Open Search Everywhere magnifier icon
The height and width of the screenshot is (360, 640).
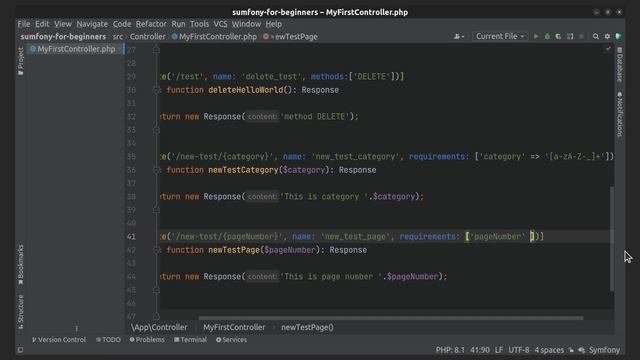(596, 36)
